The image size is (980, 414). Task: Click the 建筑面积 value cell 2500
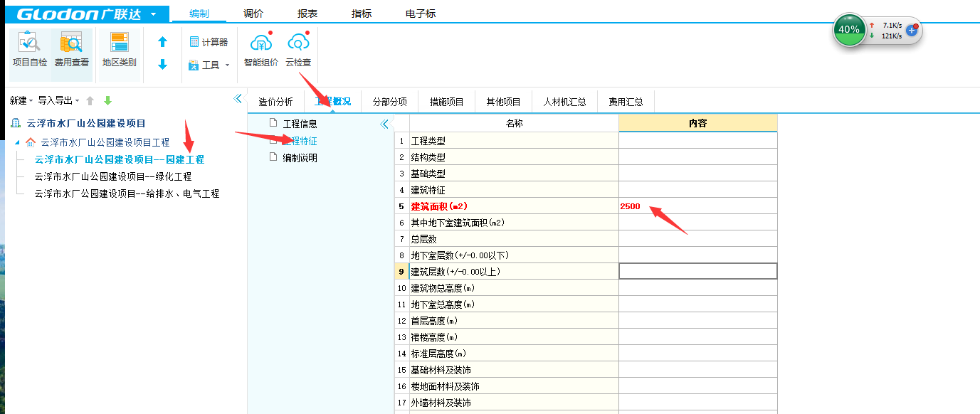pyautogui.click(x=698, y=206)
